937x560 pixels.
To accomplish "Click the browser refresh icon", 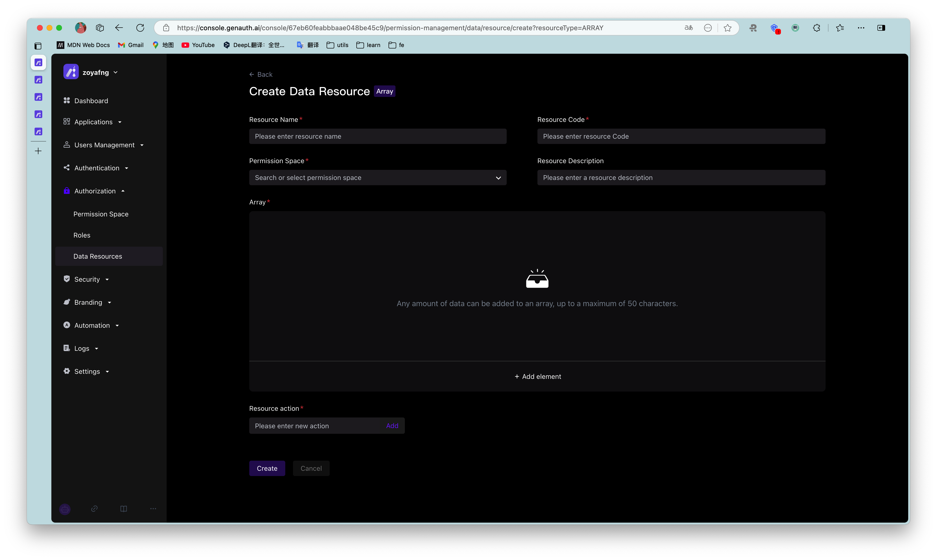I will coord(140,28).
